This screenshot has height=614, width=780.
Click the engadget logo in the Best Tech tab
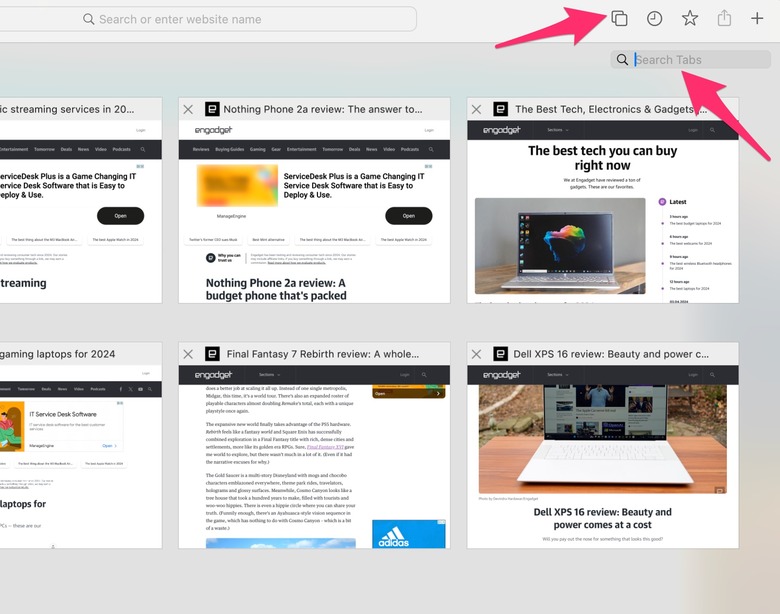tap(501, 130)
